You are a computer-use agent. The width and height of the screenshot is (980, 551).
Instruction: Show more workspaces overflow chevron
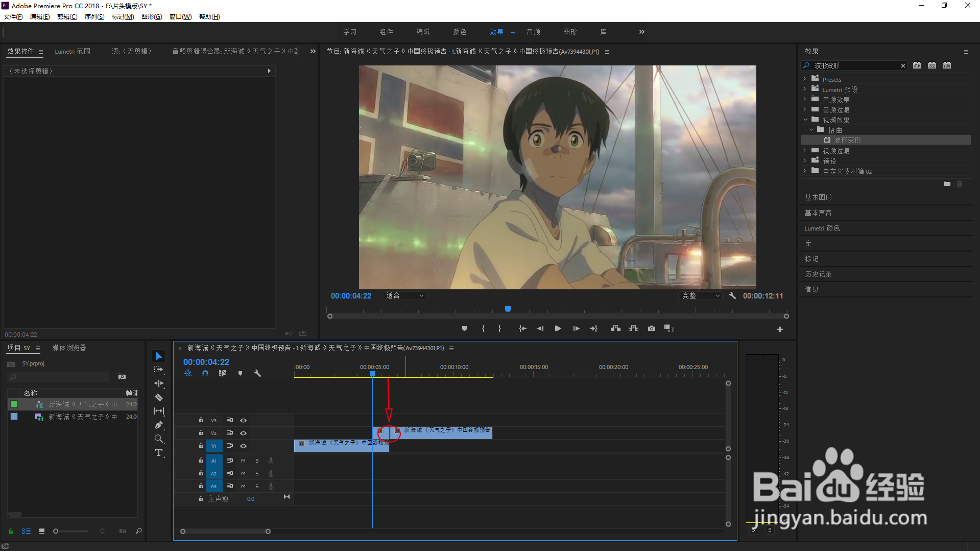[642, 32]
